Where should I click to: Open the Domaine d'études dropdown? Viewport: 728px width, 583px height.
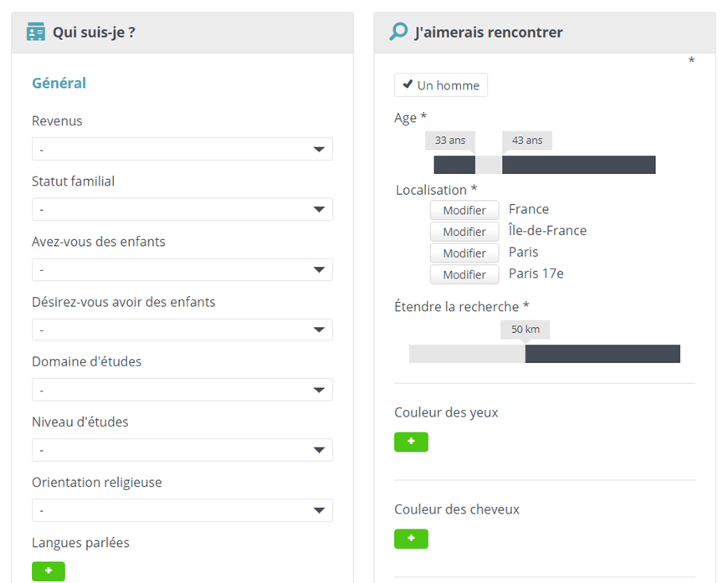(x=182, y=390)
